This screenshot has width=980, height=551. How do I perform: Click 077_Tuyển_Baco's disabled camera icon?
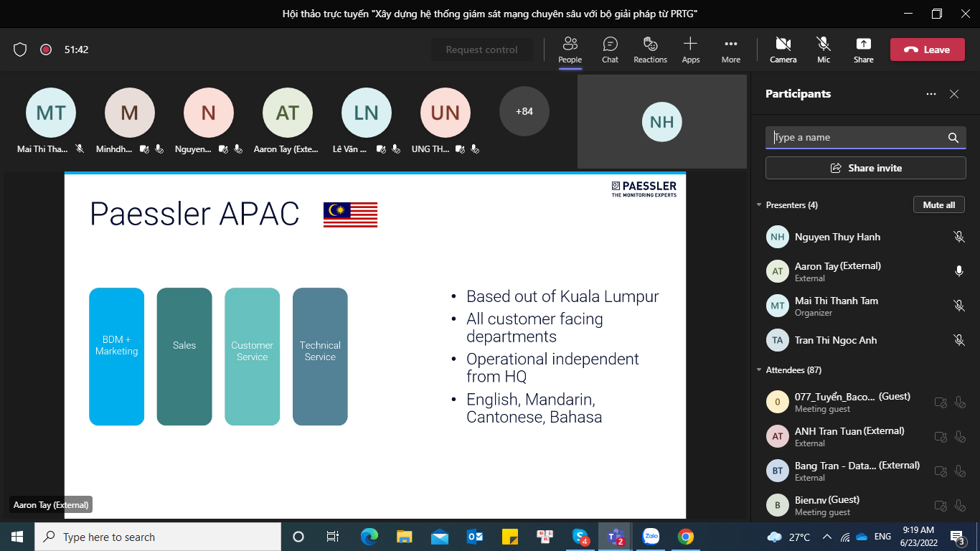click(x=941, y=402)
